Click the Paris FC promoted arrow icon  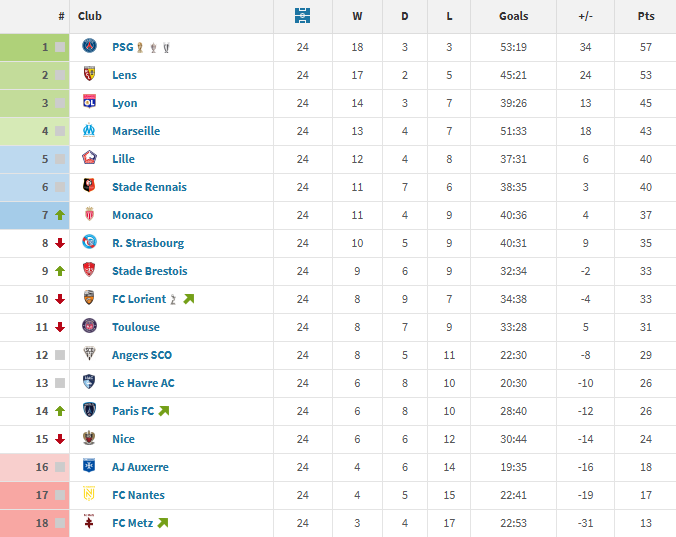pyautogui.click(x=164, y=411)
